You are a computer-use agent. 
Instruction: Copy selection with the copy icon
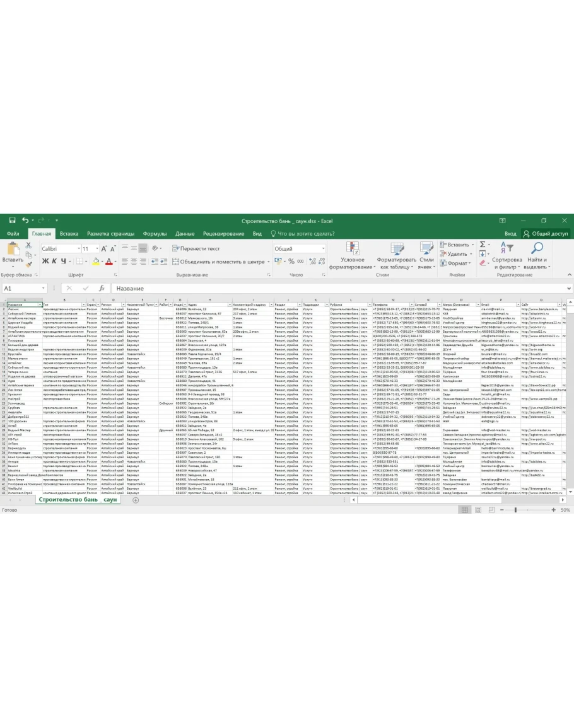29,255
